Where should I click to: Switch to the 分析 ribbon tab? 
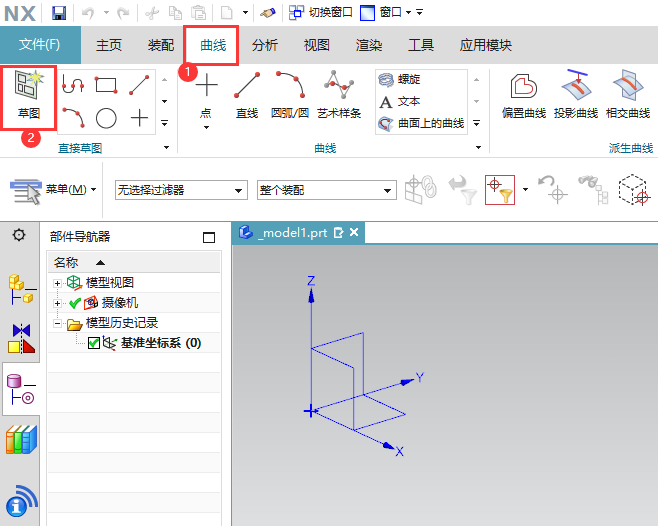pos(265,45)
